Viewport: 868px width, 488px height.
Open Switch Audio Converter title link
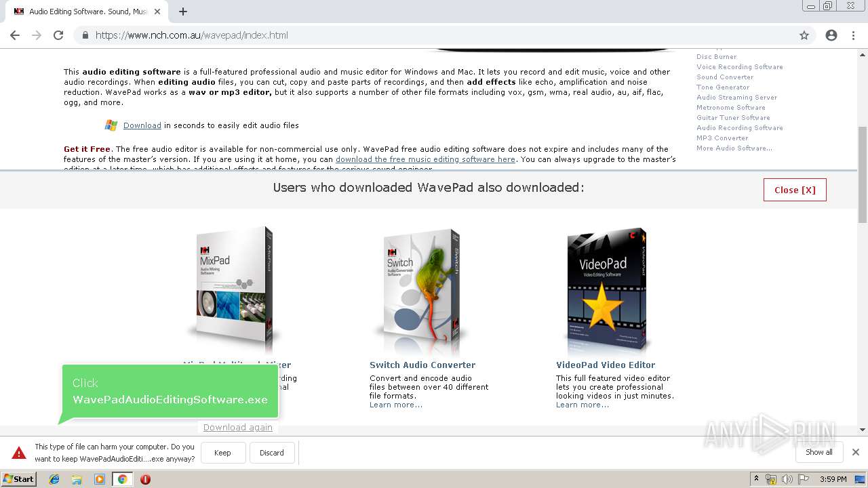coord(422,365)
